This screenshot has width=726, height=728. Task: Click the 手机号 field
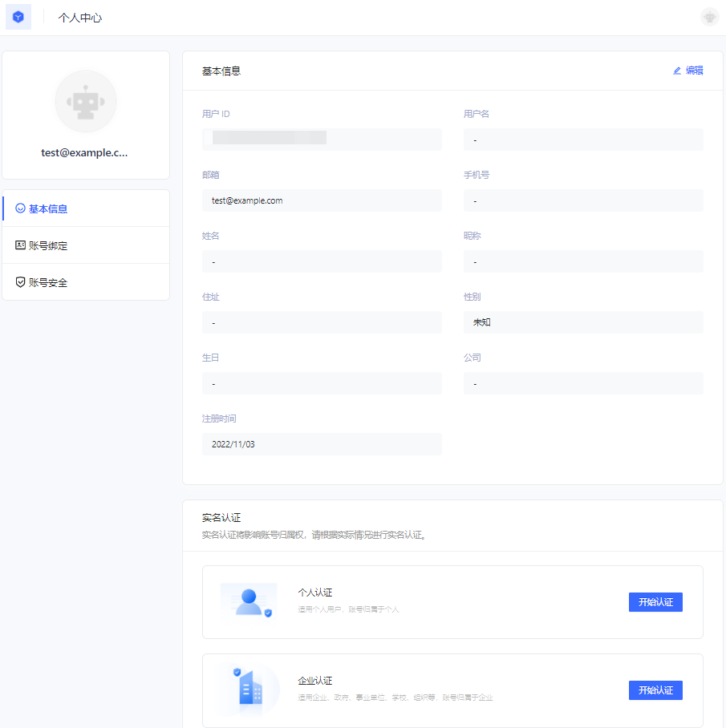[583, 200]
